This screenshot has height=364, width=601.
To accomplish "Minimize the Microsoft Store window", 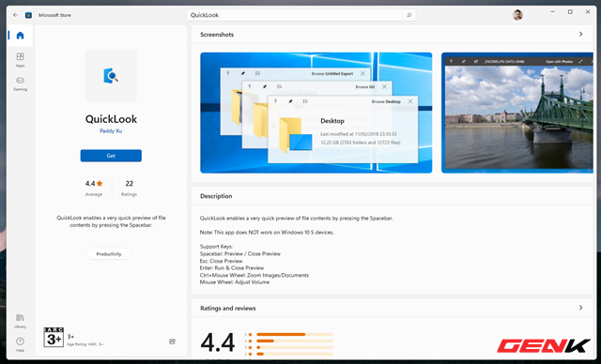I will tap(552, 12).
